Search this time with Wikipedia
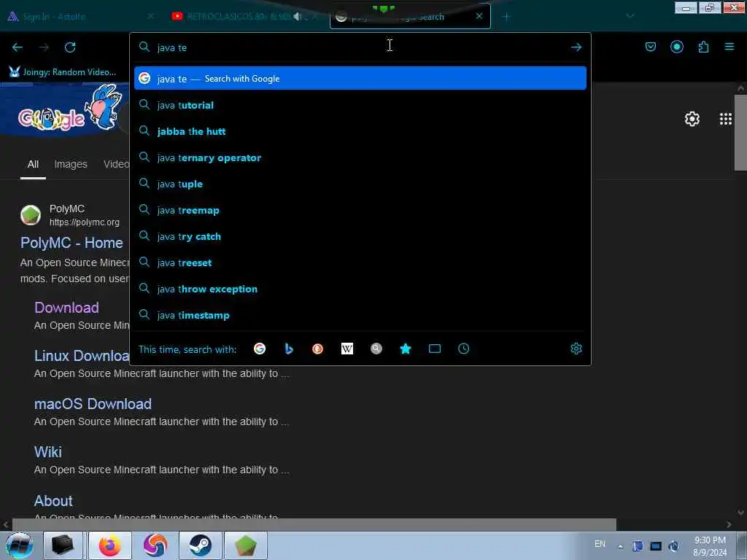The width and height of the screenshot is (747, 560). click(347, 349)
